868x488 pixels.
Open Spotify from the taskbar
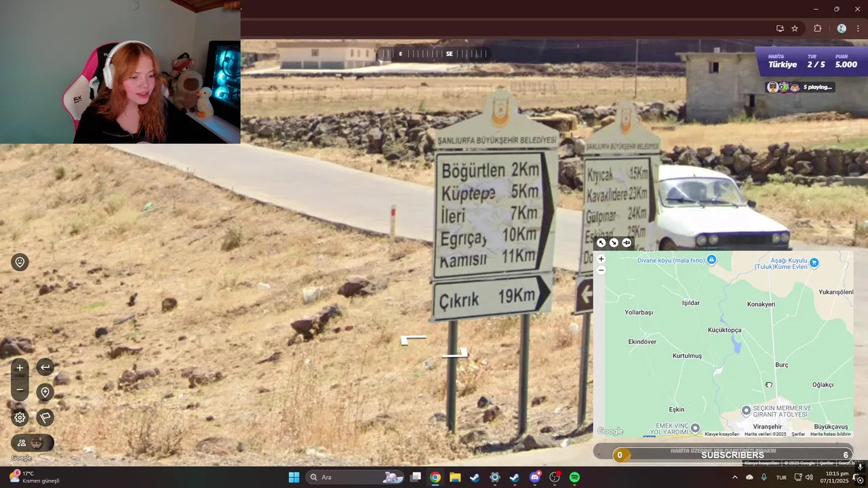click(574, 477)
